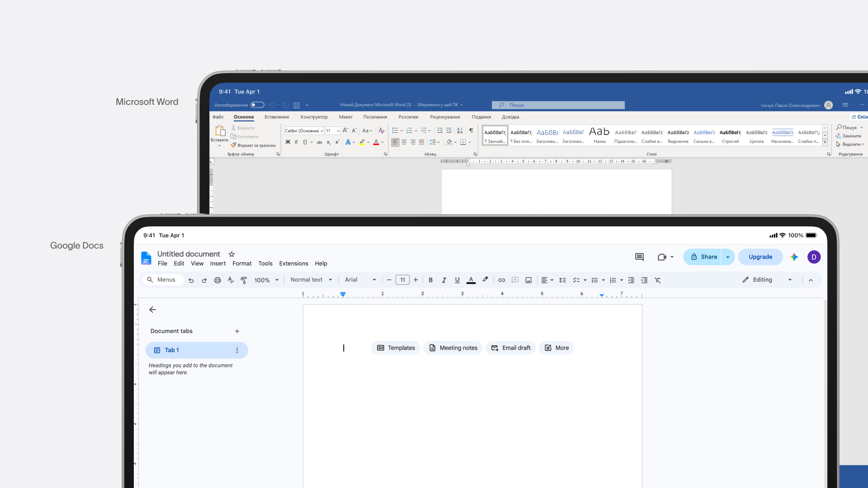
Task: Open the 100% zoom dropdown in Google Docs
Action: pyautogui.click(x=266, y=280)
